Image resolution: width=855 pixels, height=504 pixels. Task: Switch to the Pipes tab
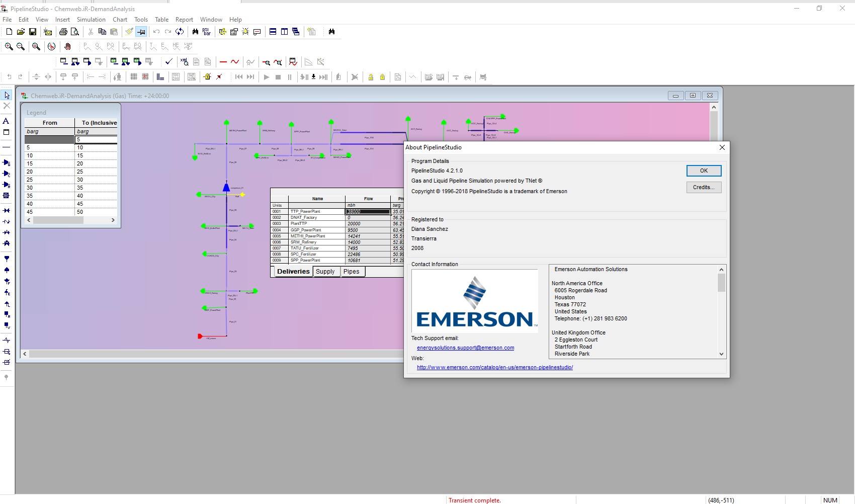[x=352, y=272]
